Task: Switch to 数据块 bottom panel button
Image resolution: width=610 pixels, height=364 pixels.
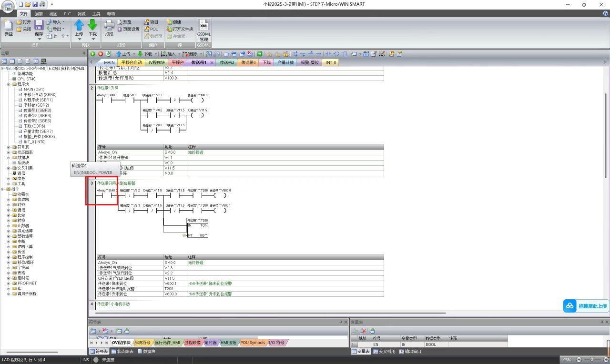Action: coord(146,351)
